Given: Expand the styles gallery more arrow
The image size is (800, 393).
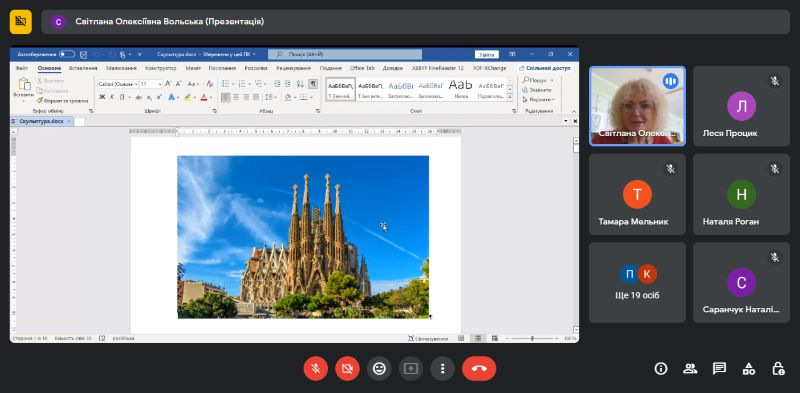Looking at the screenshot, I should (x=509, y=97).
